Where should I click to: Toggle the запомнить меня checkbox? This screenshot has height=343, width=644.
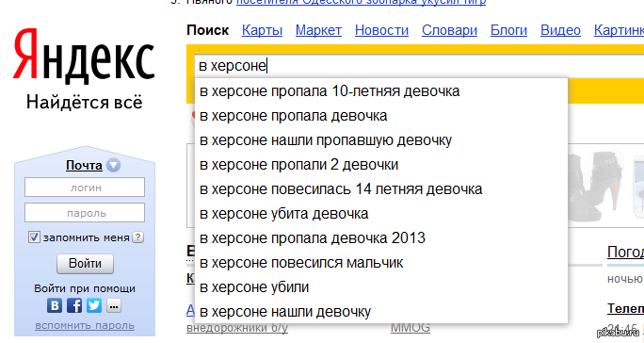coord(34,237)
